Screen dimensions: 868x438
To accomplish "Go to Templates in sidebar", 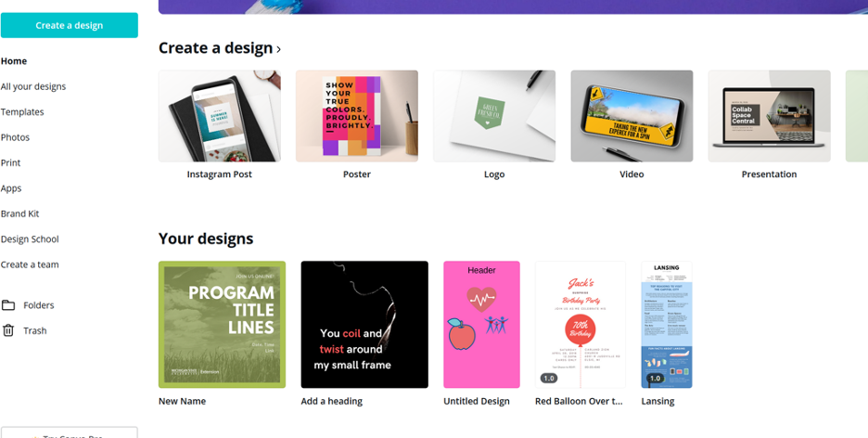I will coord(22,111).
